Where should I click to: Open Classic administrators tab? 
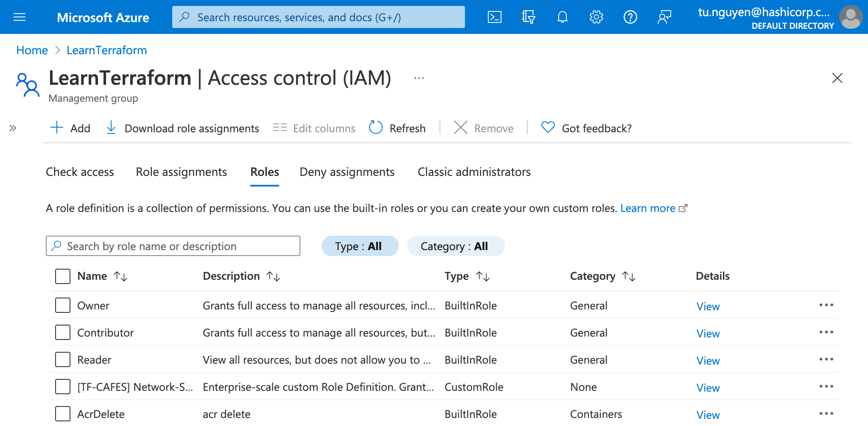[474, 172]
